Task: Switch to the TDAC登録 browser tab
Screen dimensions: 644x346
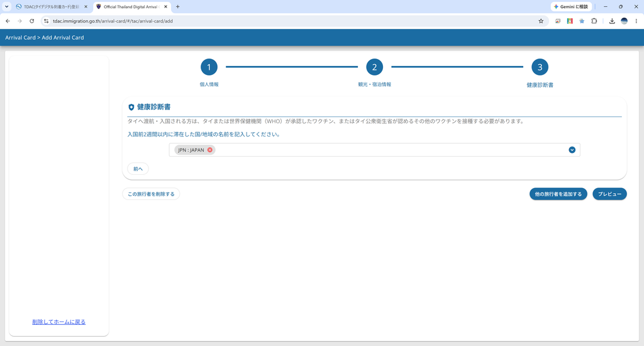Action: [x=51, y=6]
